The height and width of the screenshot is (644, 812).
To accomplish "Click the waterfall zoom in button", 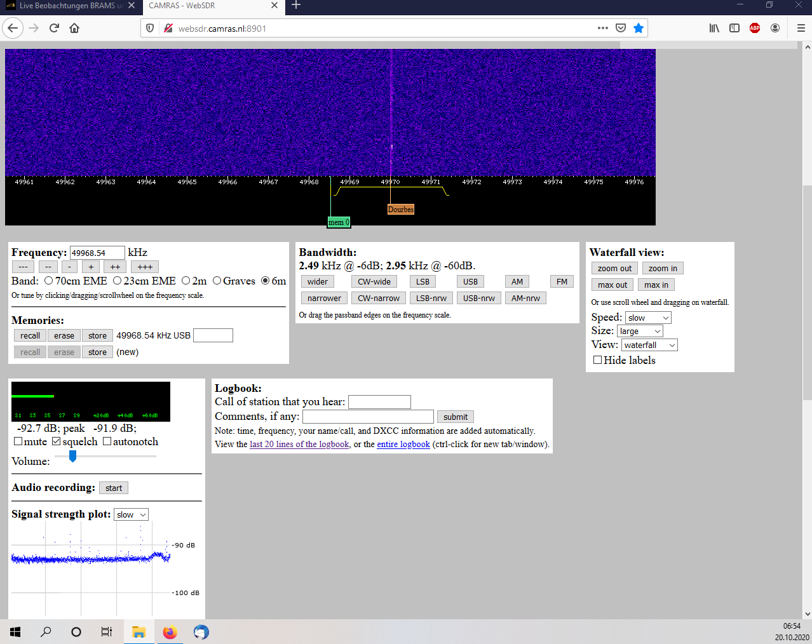I will click(663, 268).
